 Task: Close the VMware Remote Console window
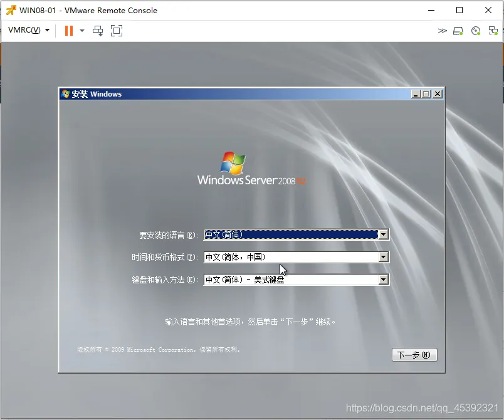[x=488, y=10]
